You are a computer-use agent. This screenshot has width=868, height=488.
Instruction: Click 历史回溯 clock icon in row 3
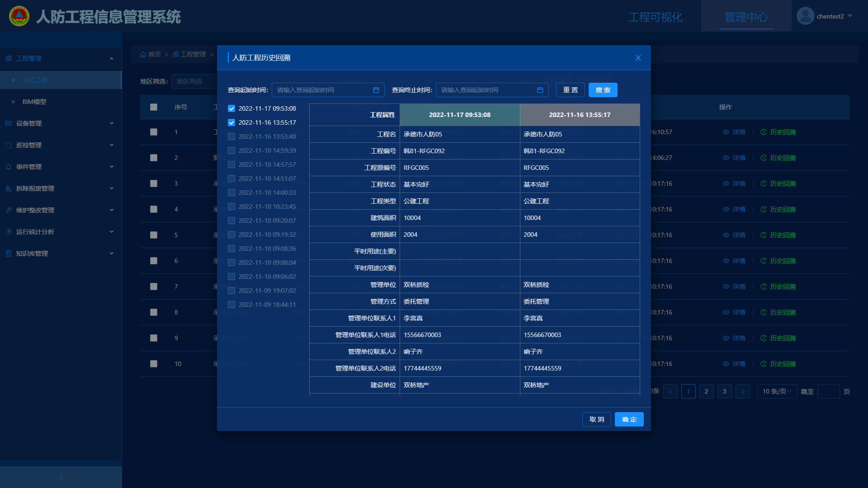tap(764, 183)
